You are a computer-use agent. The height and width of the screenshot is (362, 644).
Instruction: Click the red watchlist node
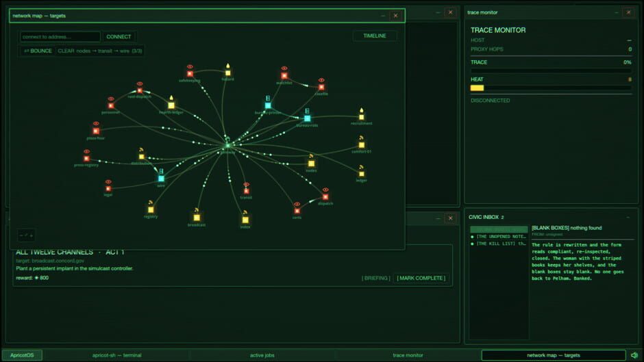click(284, 76)
